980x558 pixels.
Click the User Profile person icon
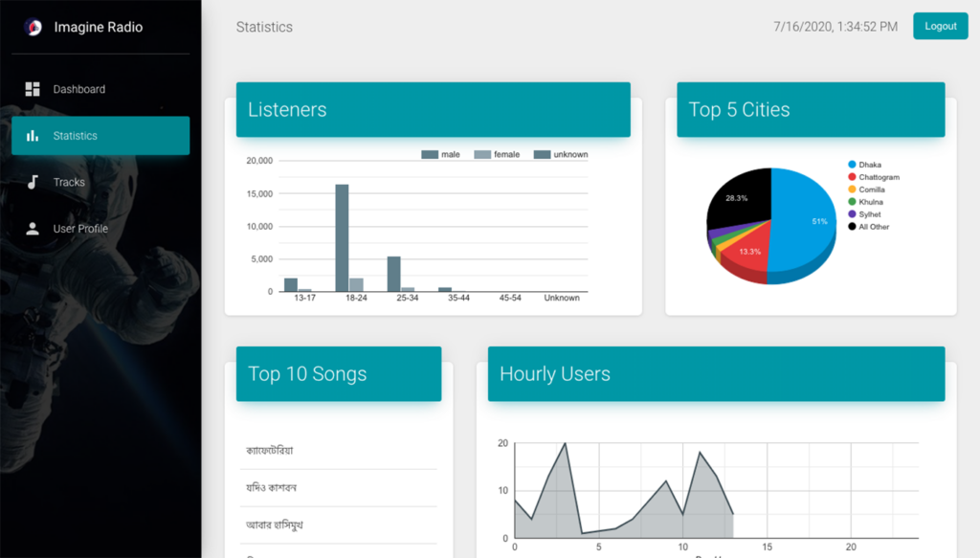coord(33,229)
